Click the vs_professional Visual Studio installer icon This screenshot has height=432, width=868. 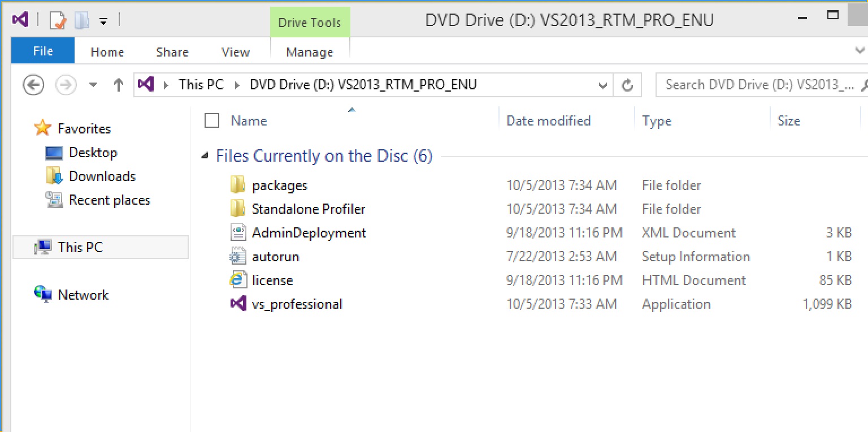tap(238, 304)
